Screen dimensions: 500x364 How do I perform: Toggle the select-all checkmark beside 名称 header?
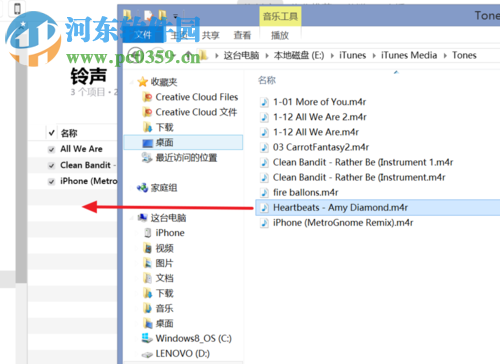(51, 133)
